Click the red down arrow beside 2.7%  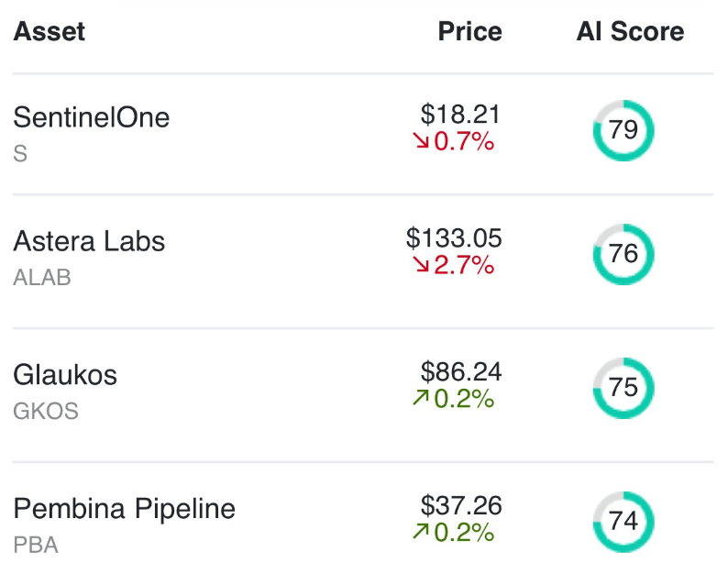coord(422,265)
